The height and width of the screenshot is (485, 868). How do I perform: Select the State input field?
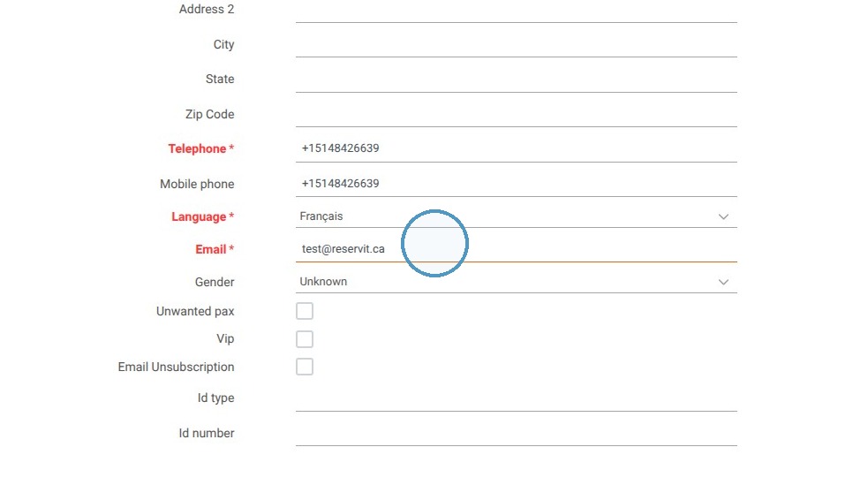tap(516, 80)
